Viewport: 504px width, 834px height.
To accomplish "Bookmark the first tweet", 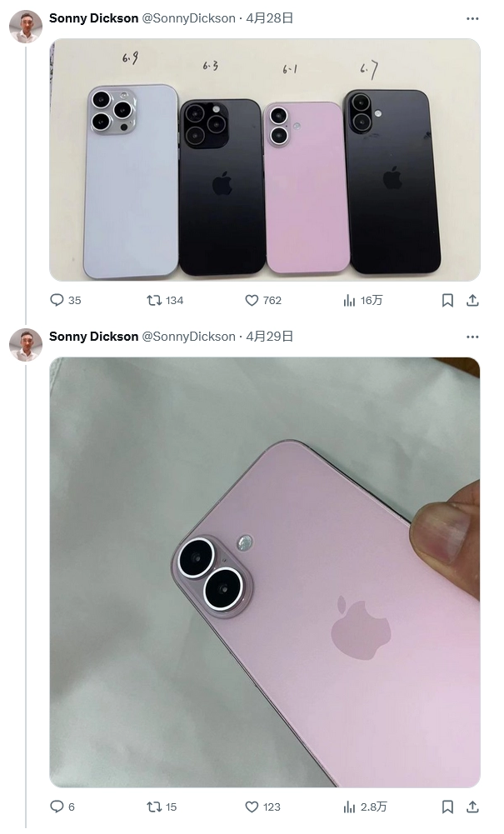I will click(447, 300).
